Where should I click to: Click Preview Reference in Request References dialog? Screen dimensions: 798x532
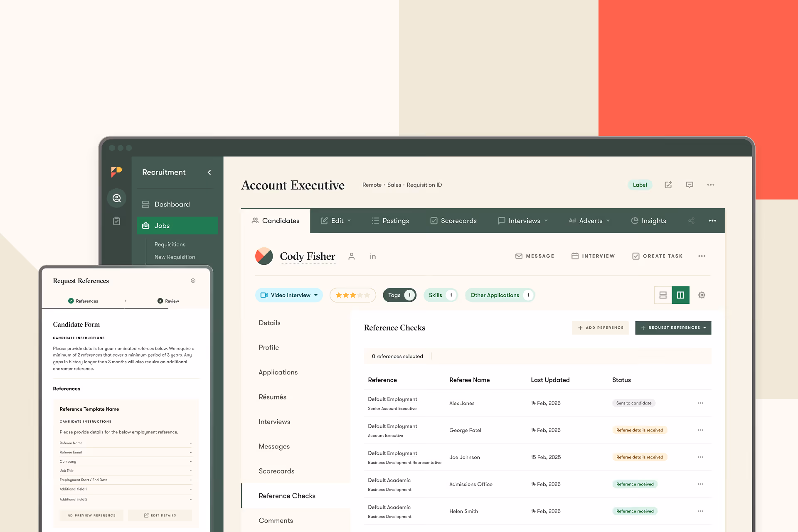92,515
